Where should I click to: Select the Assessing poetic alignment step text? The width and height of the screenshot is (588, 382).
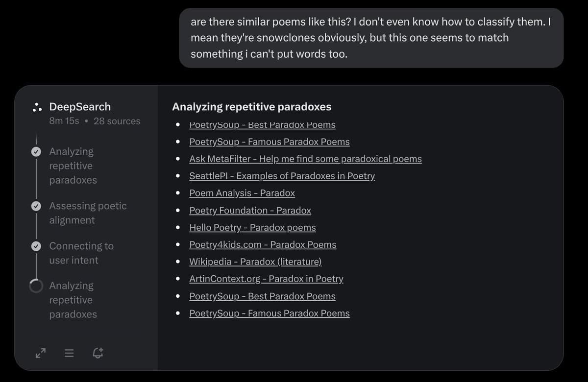pyautogui.click(x=88, y=213)
